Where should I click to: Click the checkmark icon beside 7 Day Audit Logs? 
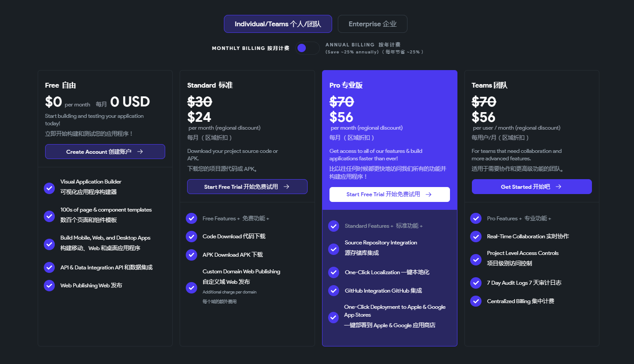click(x=476, y=283)
